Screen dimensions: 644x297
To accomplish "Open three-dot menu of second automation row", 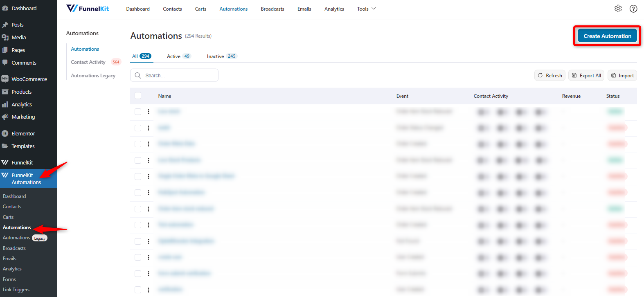I will coord(149,128).
